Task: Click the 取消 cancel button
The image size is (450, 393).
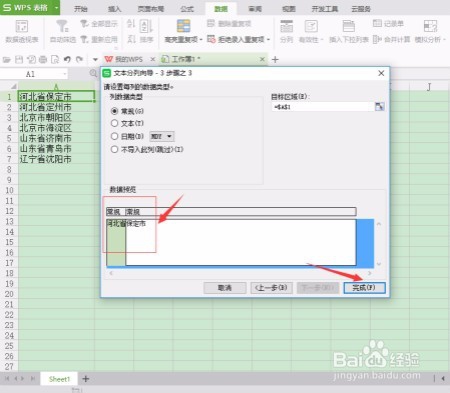Action: click(225, 288)
